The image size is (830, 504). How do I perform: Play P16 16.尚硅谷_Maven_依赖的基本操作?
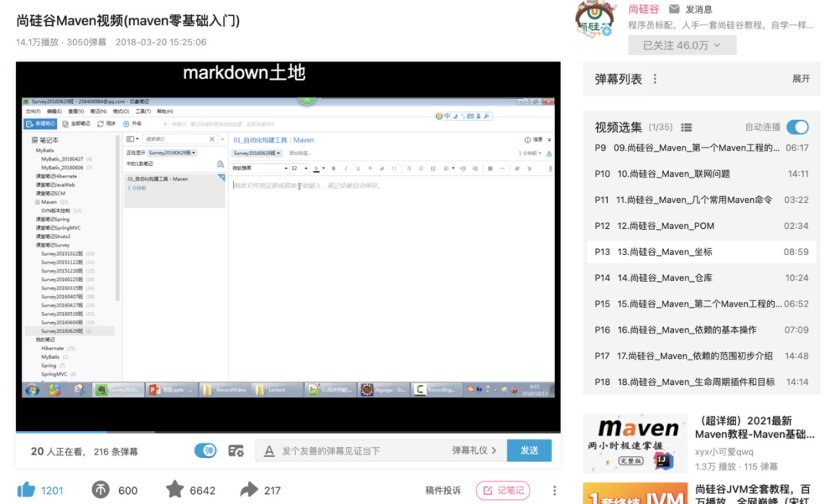702,330
